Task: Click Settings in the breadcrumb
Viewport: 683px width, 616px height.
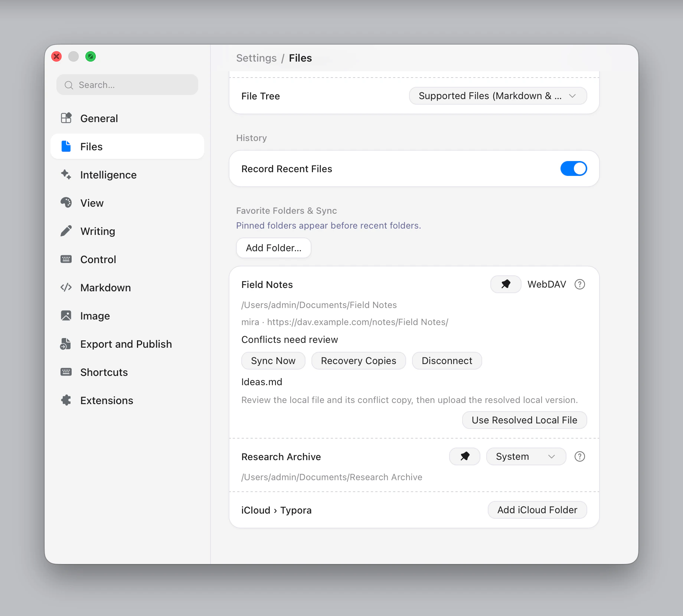Action: pyautogui.click(x=256, y=58)
